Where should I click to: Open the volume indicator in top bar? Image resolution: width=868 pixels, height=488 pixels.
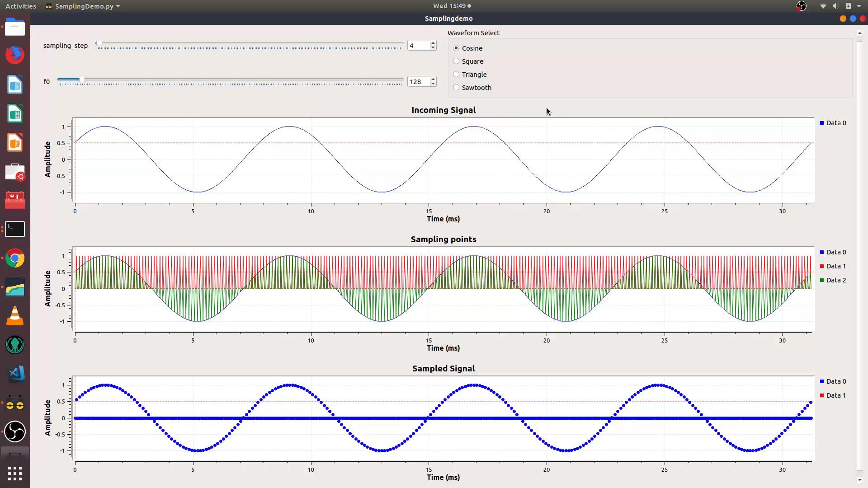[x=835, y=6]
